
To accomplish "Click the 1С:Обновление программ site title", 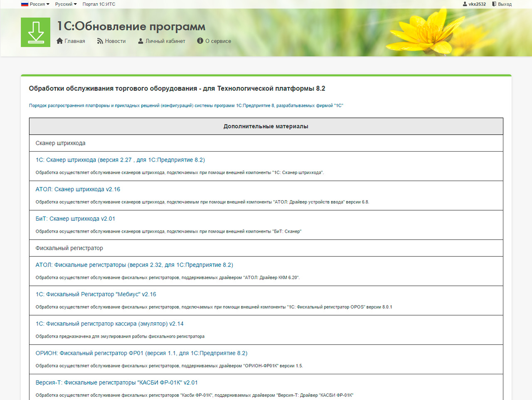I will point(131,26).
